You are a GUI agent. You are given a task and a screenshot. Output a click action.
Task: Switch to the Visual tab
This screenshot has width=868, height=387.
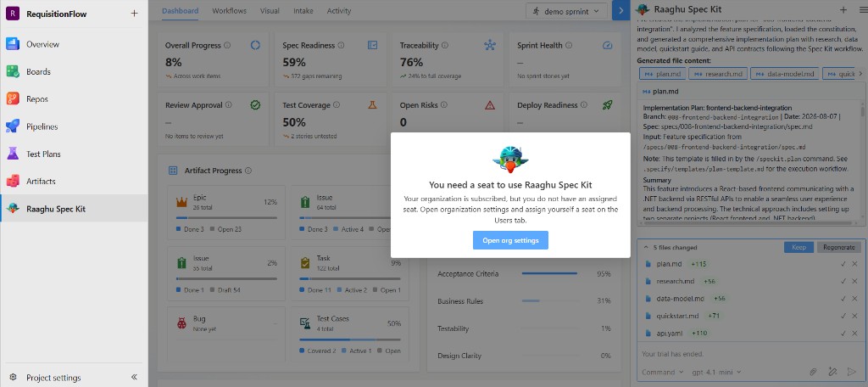[270, 10]
